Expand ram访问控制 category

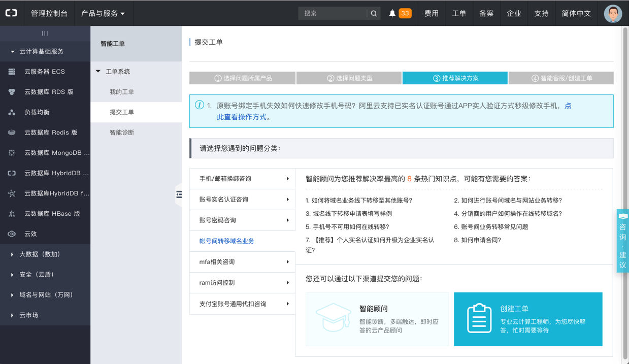pos(242,283)
